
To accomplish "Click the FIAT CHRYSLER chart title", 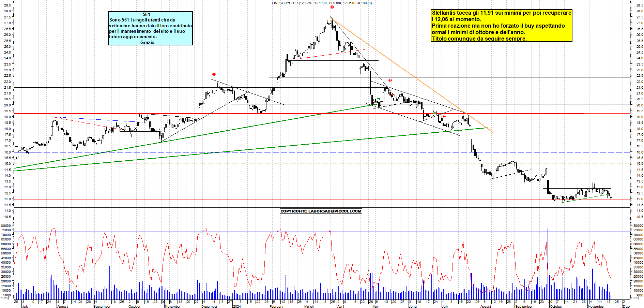I will pos(322,3).
